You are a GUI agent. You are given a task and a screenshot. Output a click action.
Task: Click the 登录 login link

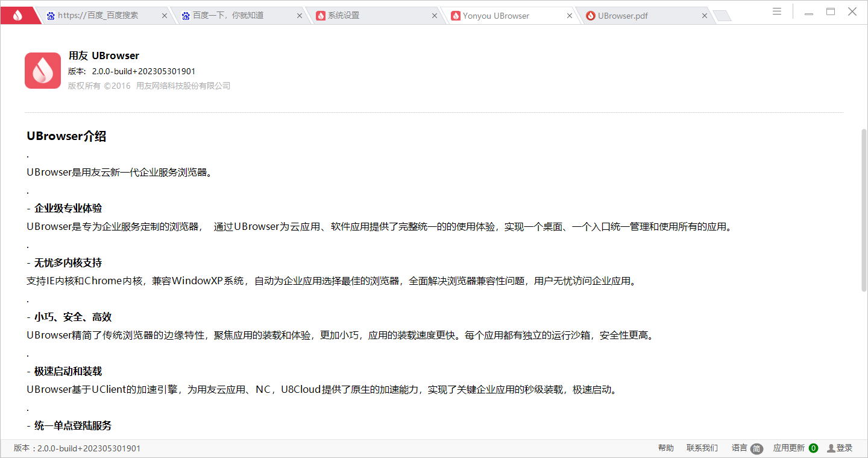tap(844, 448)
